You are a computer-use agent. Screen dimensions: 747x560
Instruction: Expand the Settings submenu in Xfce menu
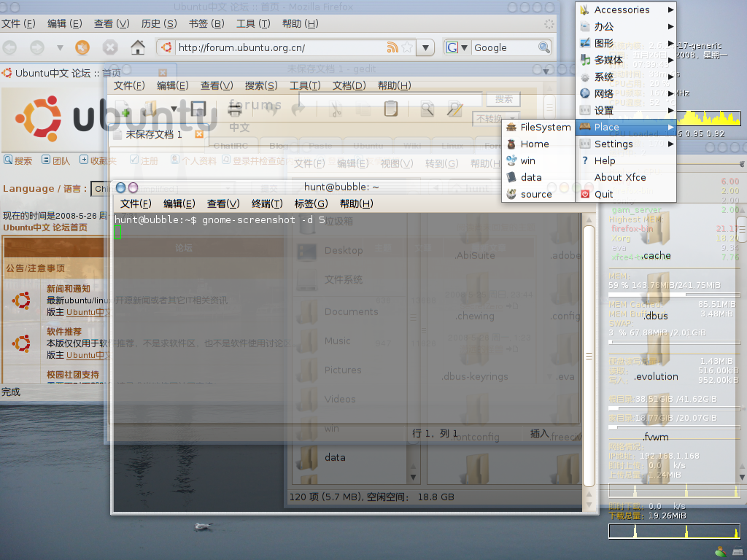point(626,144)
